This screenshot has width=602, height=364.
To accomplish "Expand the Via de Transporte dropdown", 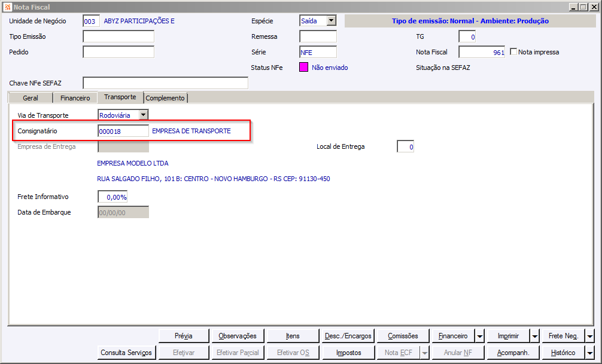I will point(143,115).
